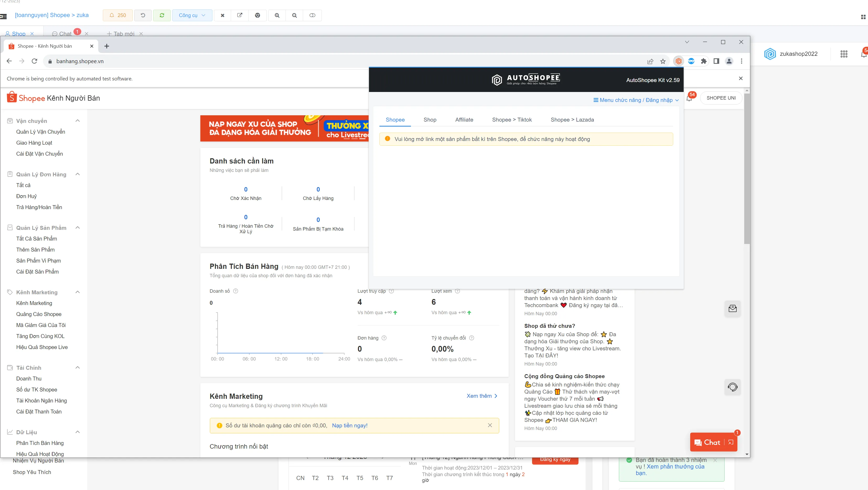This screenshot has height=490, width=868.
Task: Collapse the Quản Lý Đơn Hàng section
Action: (78, 174)
